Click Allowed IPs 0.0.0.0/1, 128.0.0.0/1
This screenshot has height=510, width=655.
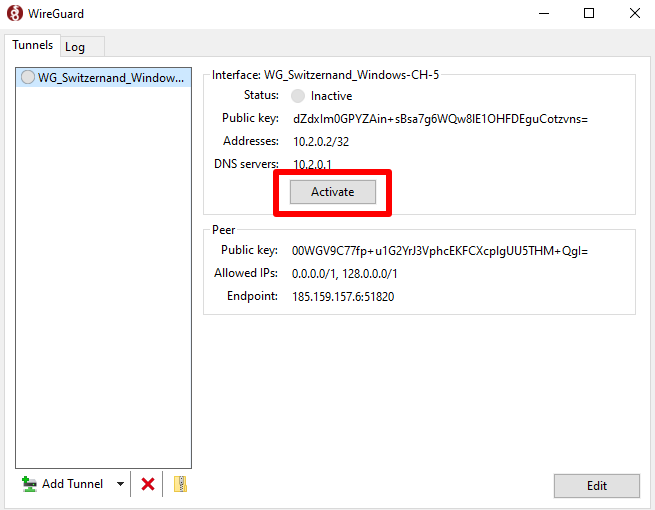click(x=345, y=274)
